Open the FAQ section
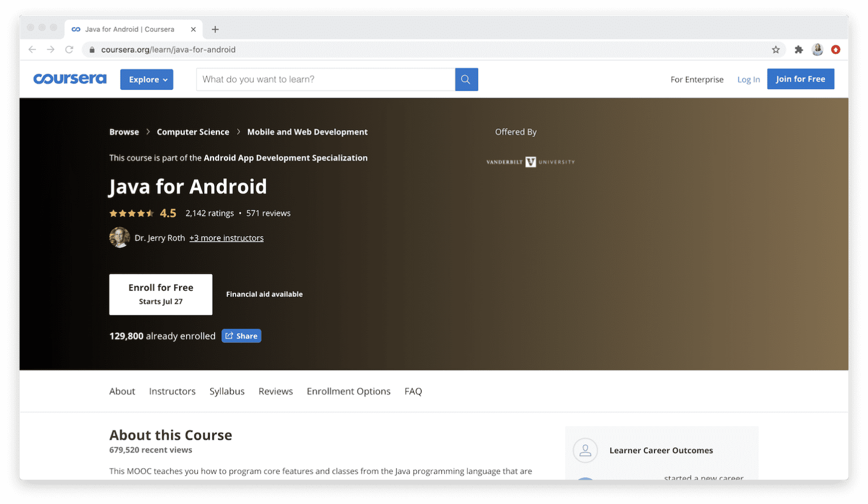This screenshot has width=868, height=504. point(413,391)
